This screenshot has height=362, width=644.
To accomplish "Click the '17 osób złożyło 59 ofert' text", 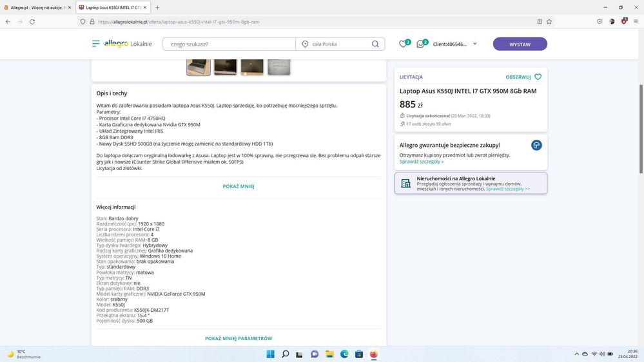I will tap(429, 124).
